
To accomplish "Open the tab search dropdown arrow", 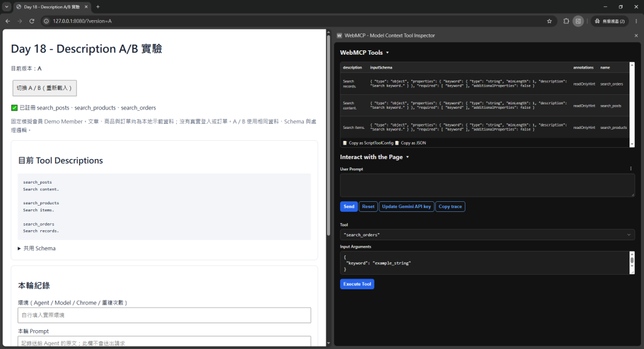I will (x=6, y=6).
